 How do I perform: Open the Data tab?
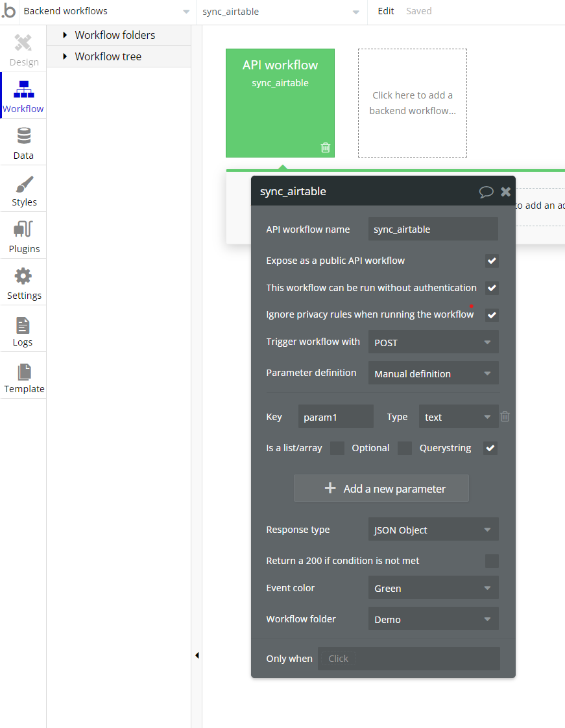tap(23, 143)
